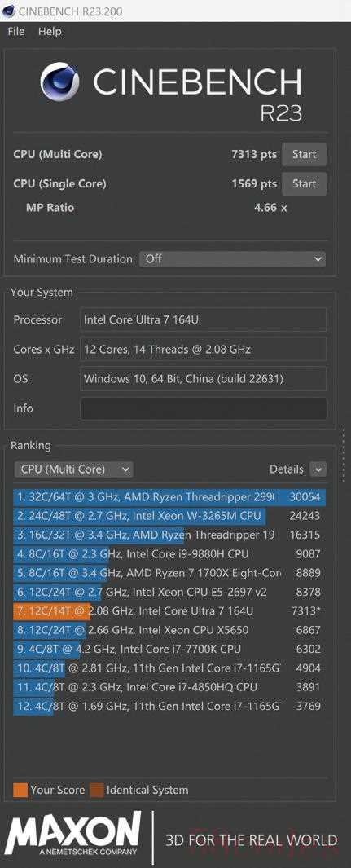Click the orange Your Score legend swatch
Image resolution: width=351 pixels, height=868 pixels.
tap(20, 790)
